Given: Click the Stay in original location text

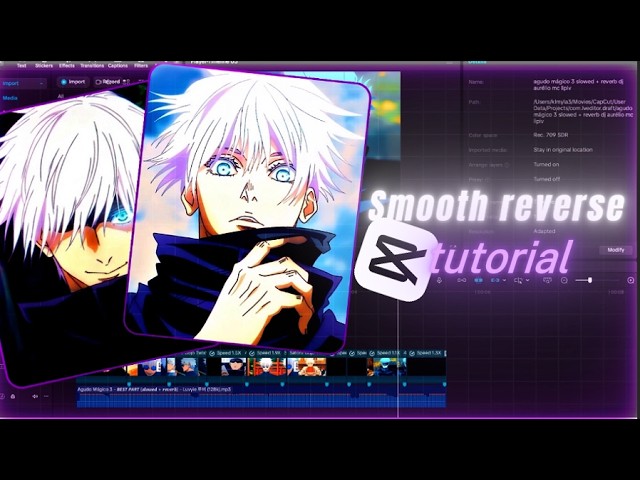Looking at the screenshot, I should (563, 150).
